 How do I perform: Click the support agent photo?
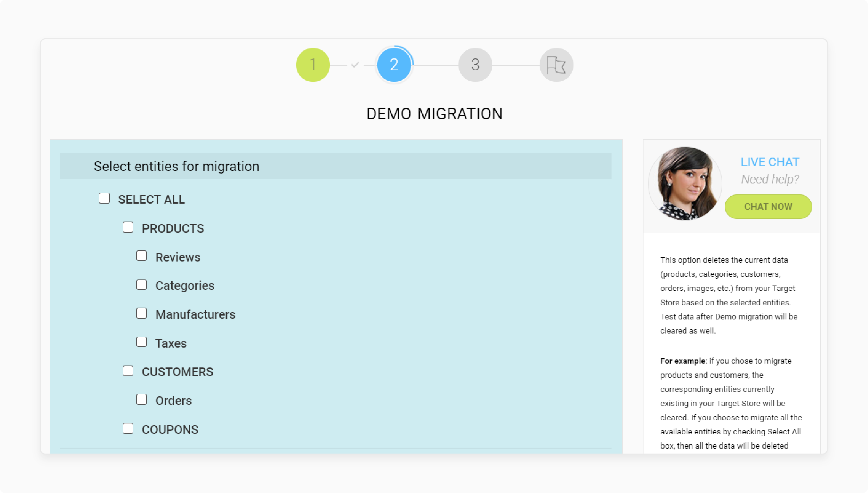pos(685,183)
